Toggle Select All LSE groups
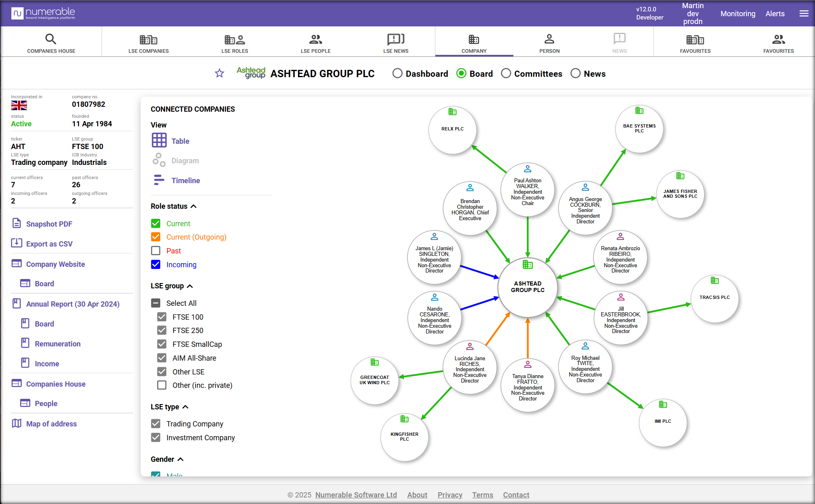Viewport: 815px width, 504px height. pyautogui.click(x=156, y=303)
